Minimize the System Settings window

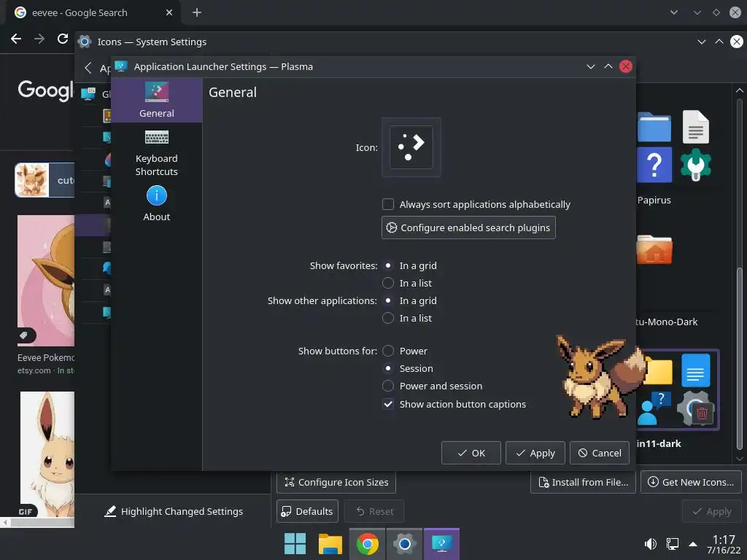(x=701, y=42)
